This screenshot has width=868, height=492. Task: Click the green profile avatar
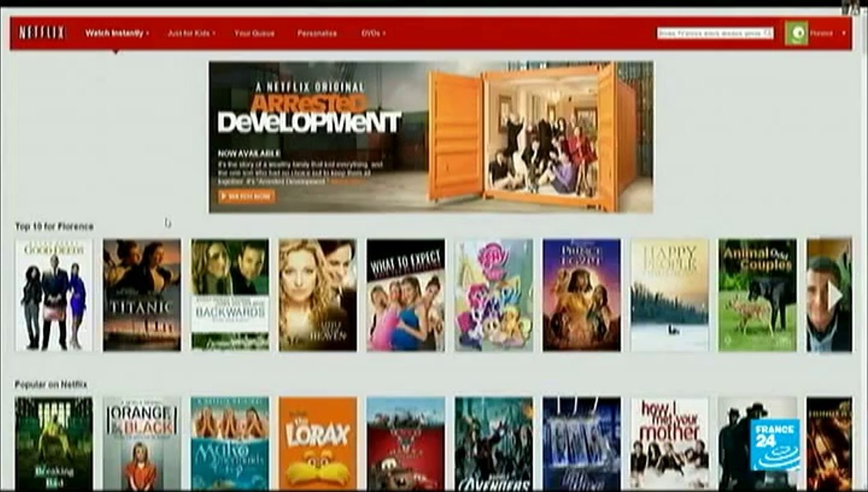pos(796,33)
